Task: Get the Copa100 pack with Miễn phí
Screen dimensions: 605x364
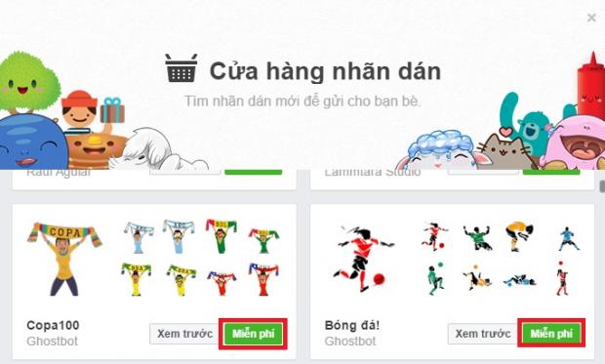Action: pyautogui.click(x=253, y=334)
